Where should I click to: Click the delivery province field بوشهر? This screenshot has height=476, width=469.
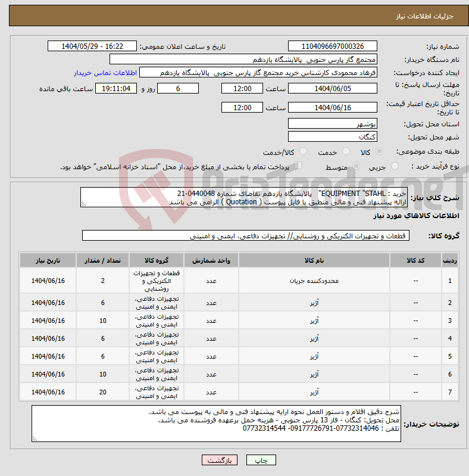click(x=333, y=123)
